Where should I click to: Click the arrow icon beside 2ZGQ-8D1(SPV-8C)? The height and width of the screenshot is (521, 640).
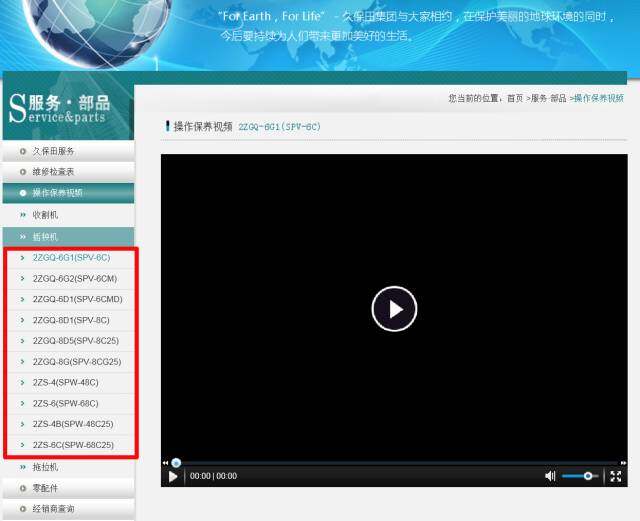coord(22,320)
